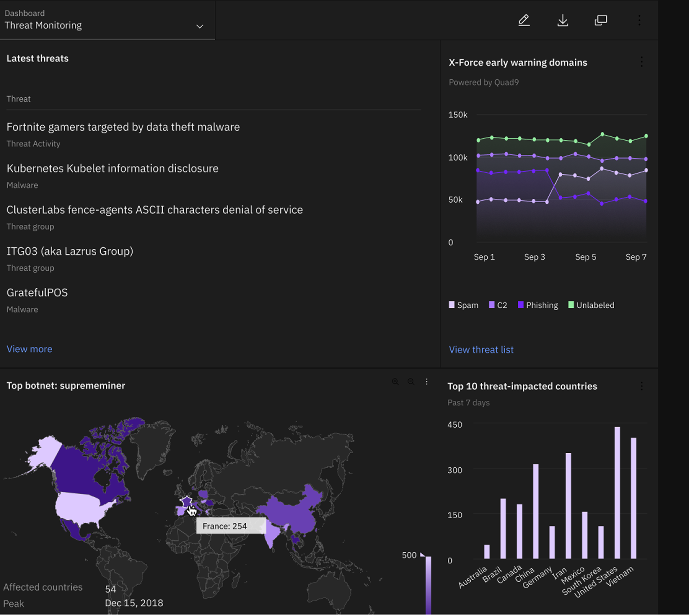Click the download dashboard icon
The width and height of the screenshot is (689, 616).
562,20
